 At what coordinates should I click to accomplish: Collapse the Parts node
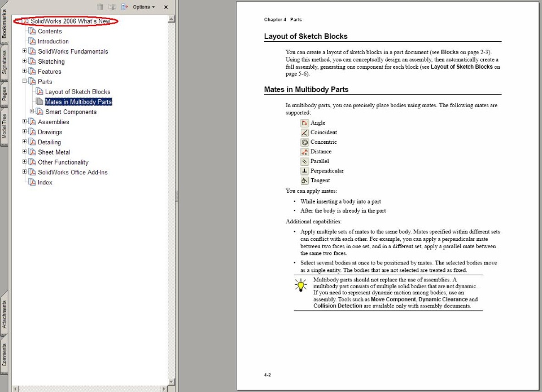point(24,81)
